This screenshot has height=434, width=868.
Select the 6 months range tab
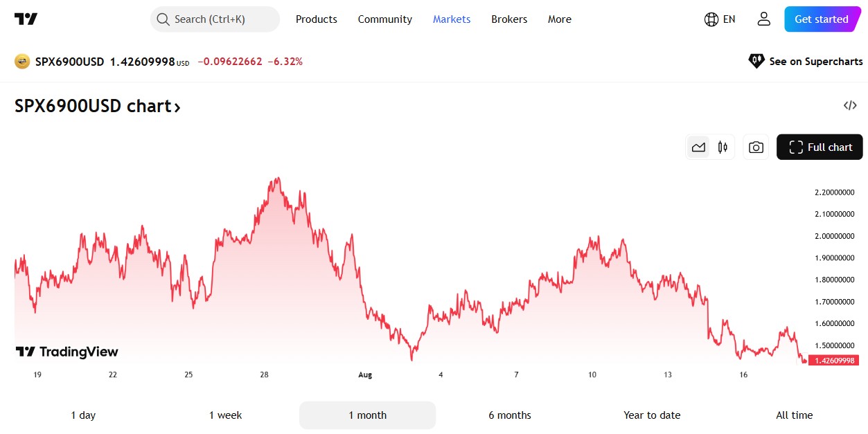coord(510,415)
